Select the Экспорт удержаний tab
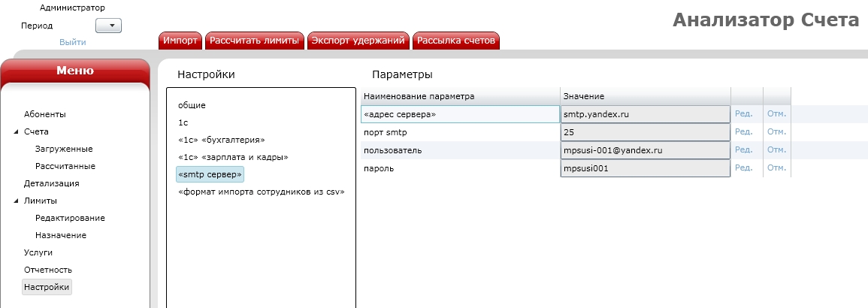The height and width of the screenshot is (308, 868). pyautogui.click(x=358, y=41)
